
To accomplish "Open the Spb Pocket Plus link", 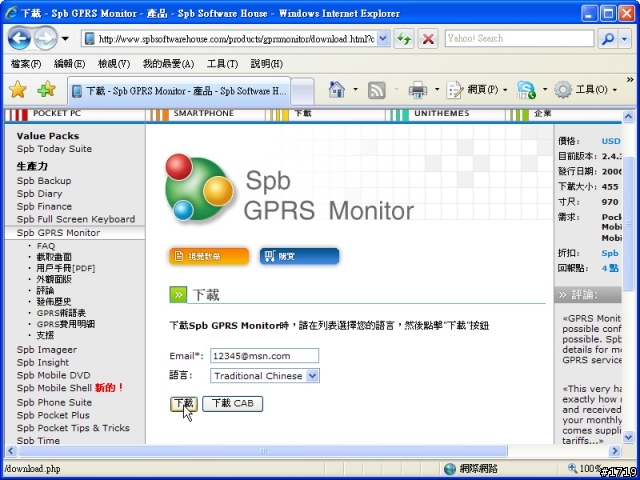I will pyautogui.click(x=53, y=415).
